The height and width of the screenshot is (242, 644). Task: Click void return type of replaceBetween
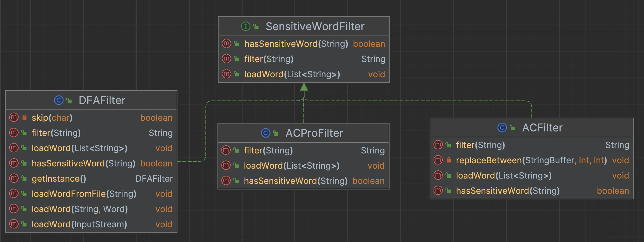(621, 160)
